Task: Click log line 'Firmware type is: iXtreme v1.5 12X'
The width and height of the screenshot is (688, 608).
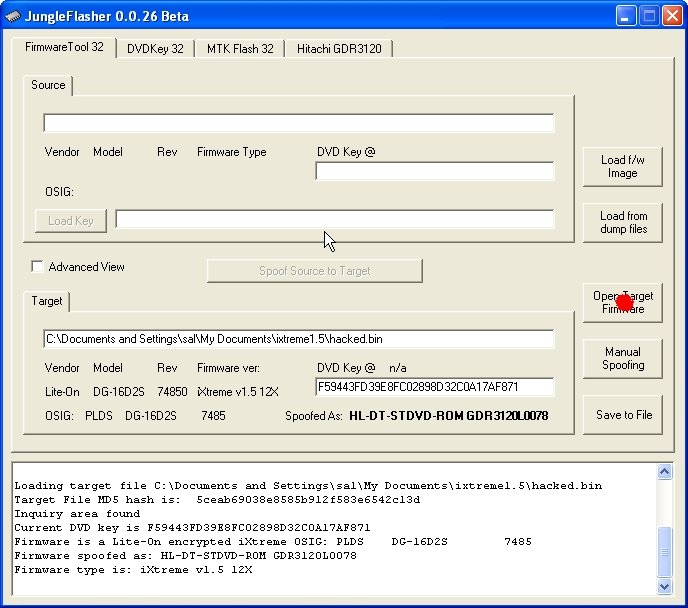Action: click(133, 570)
